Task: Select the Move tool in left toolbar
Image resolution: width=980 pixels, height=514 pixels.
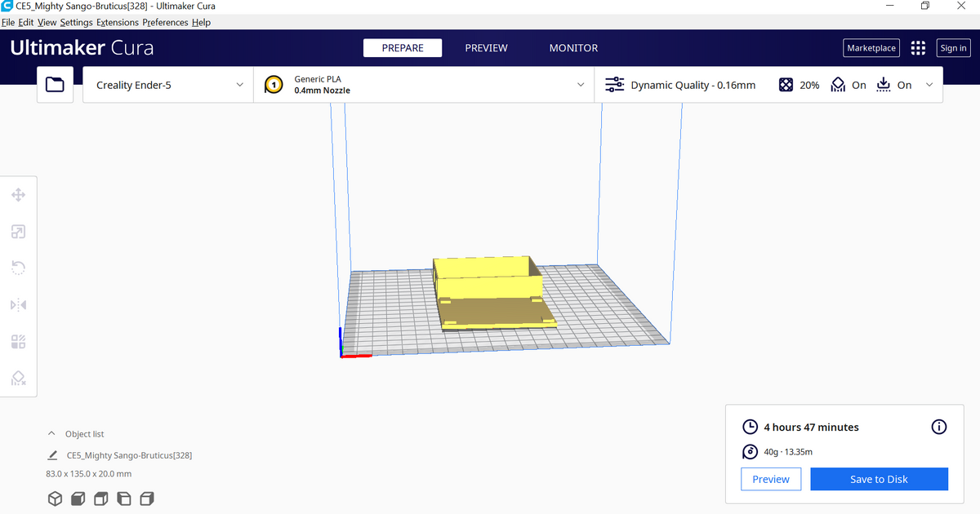Action: [x=18, y=195]
